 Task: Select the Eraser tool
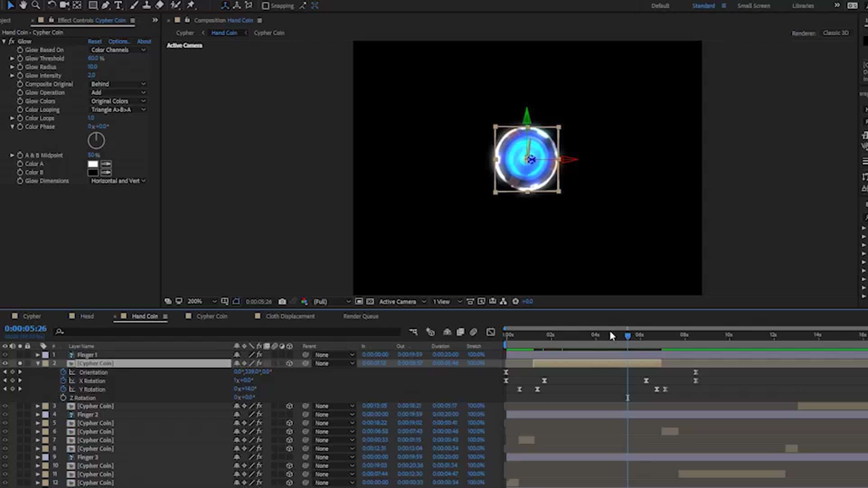(x=160, y=5)
